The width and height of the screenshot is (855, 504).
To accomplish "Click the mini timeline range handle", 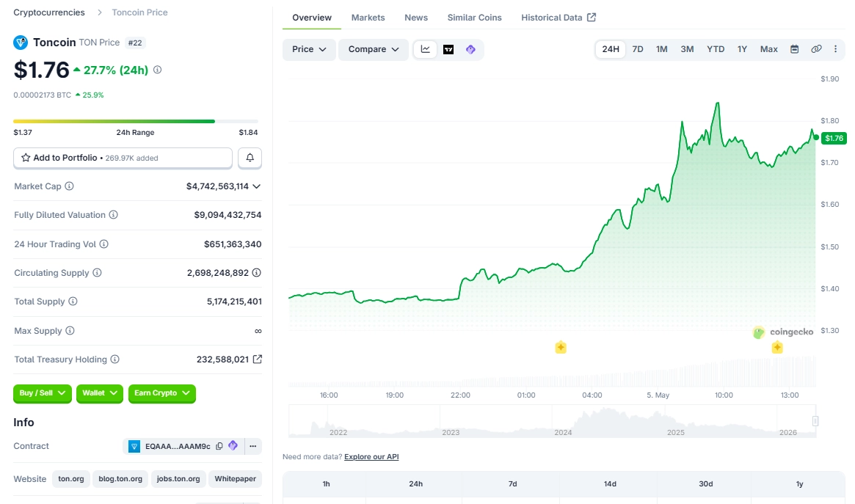I will click(815, 420).
